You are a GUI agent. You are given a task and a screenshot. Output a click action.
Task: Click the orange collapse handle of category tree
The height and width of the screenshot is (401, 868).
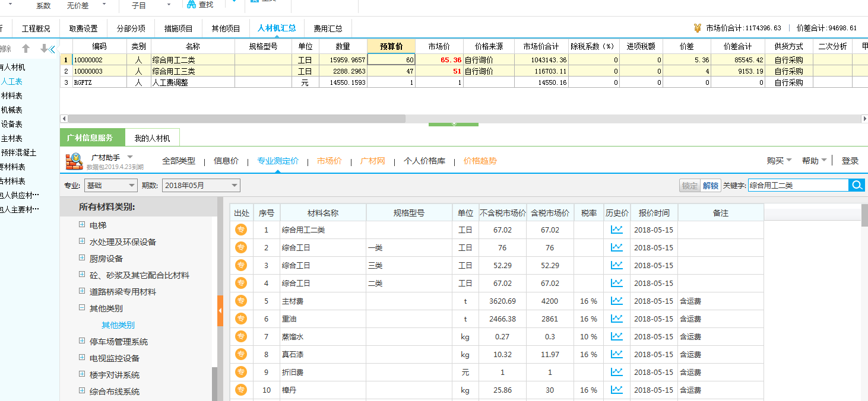click(x=220, y=310)
